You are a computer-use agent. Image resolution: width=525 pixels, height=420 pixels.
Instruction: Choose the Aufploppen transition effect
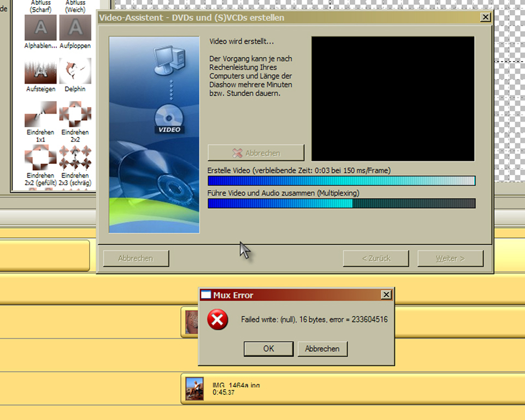[75, 28]
